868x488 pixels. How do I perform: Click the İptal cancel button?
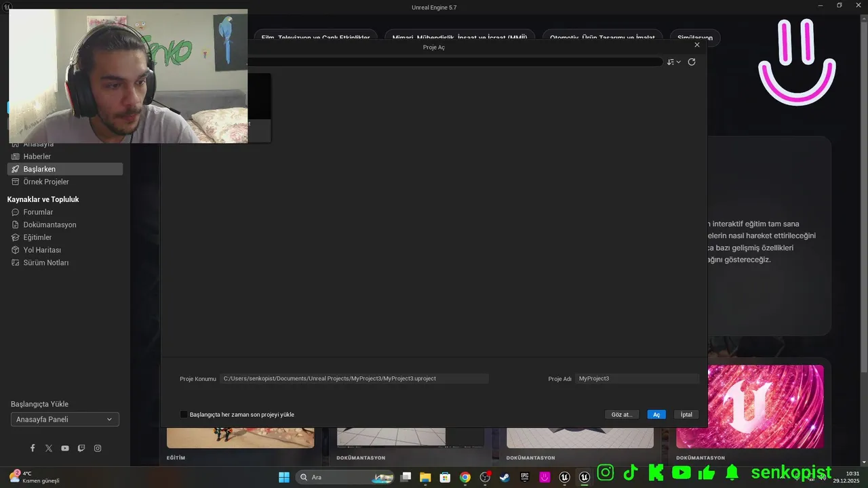[x=686, y=414]
